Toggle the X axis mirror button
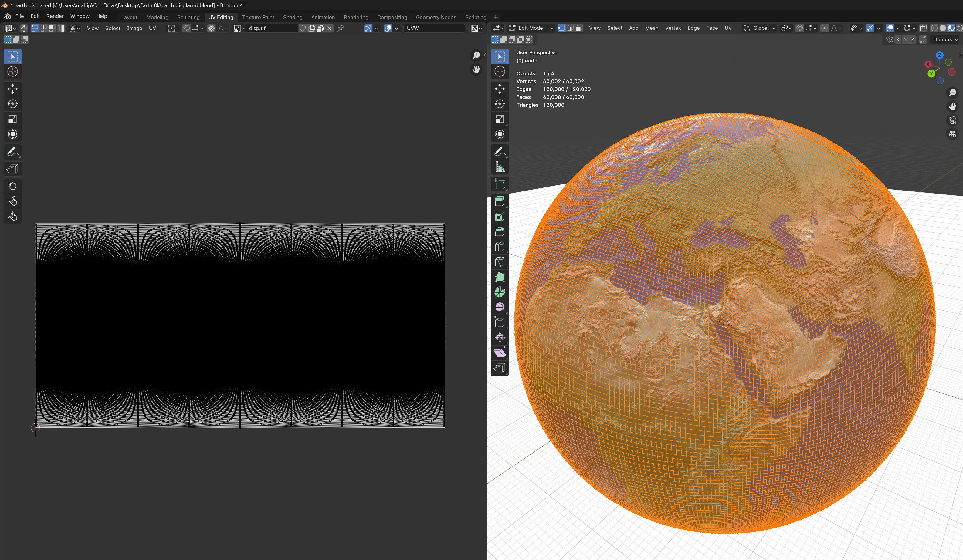Viewport: 963px width, 560px height. [898, 40]
